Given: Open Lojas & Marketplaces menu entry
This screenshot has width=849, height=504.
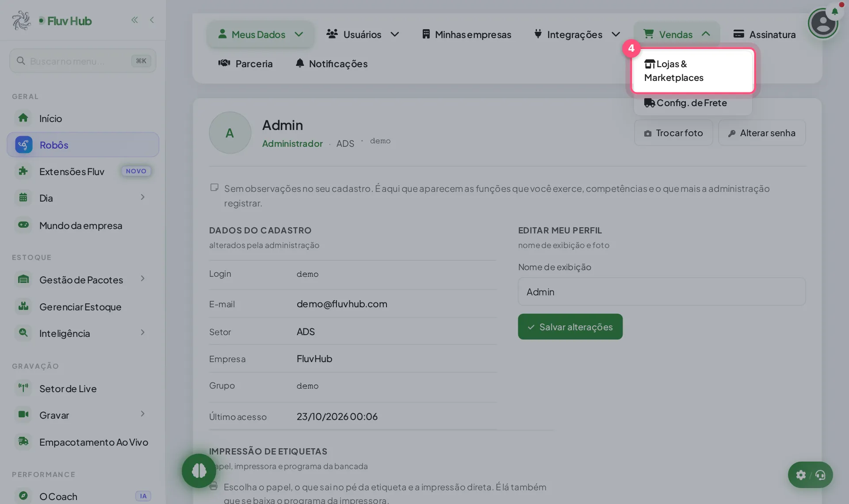Looking at the screenshot, I should [693, 71].
